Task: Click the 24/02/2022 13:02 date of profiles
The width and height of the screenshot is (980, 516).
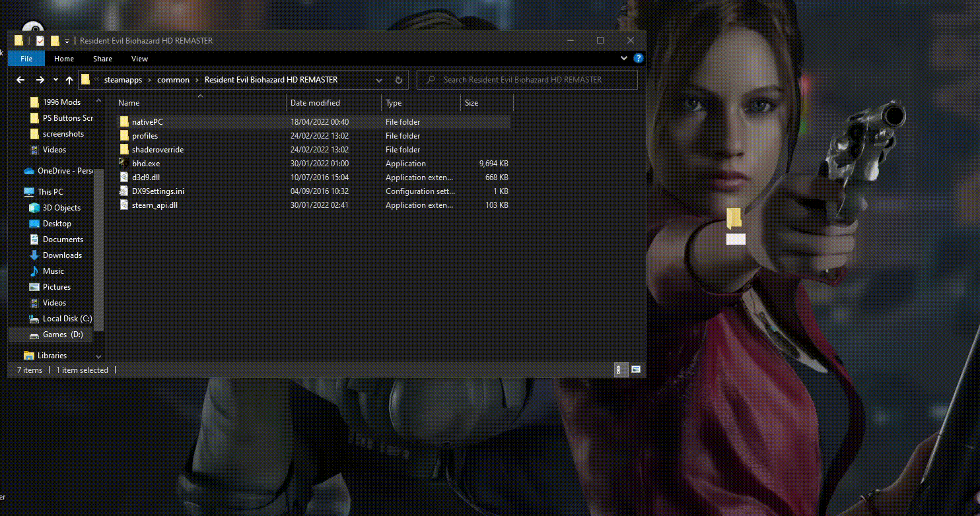Action: tap(320, 136)
